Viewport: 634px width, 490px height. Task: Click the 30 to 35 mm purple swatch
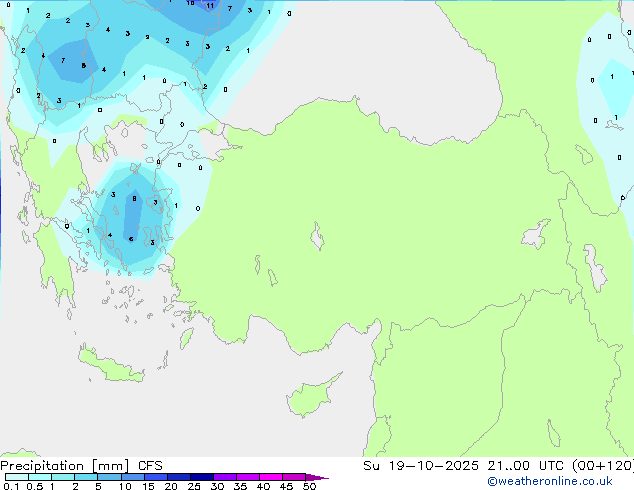click(x=225, y=477)
